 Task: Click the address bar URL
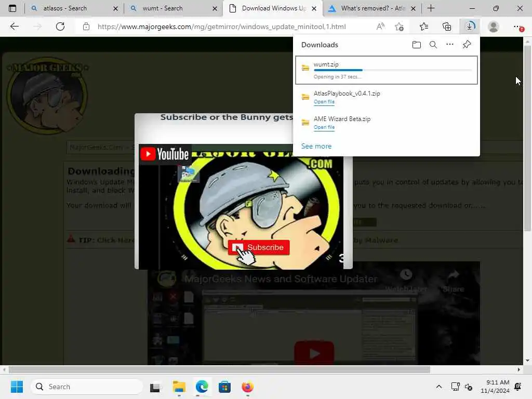pos(221,26)
